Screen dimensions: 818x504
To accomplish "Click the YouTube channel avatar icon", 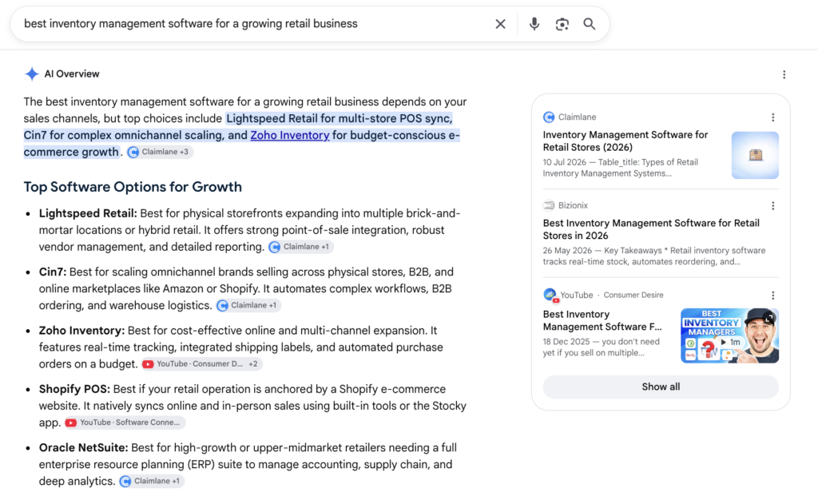I will point(550,296).
